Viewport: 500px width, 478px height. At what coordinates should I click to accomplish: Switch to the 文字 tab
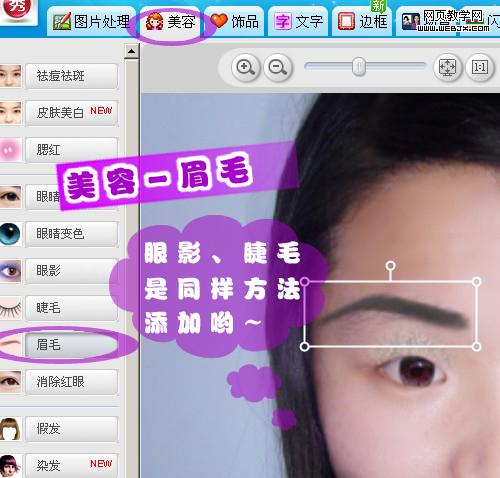coord(298,22)
